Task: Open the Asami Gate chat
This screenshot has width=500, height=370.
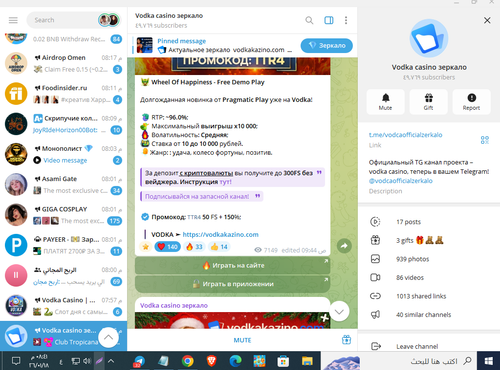Action: [63, 185]
